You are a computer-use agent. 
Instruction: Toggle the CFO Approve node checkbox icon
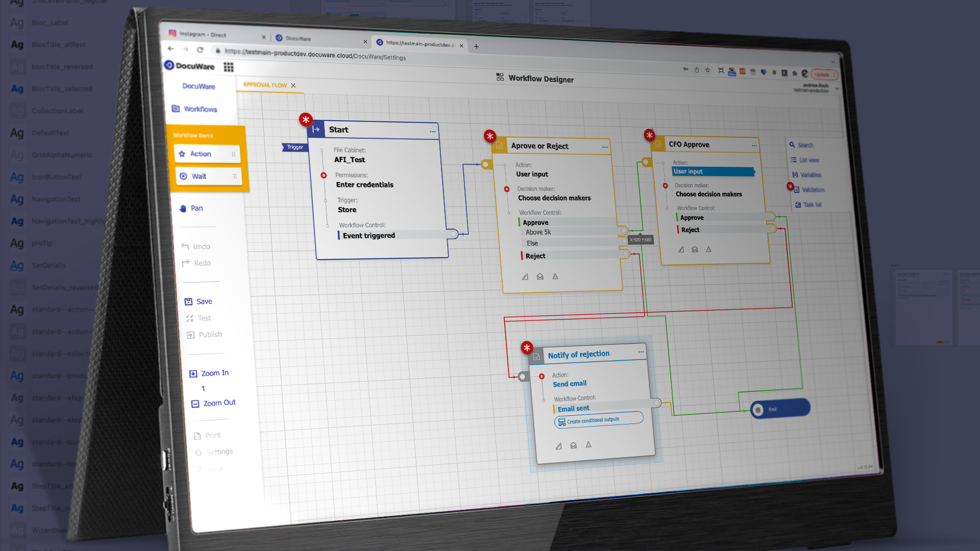[658, 144]
